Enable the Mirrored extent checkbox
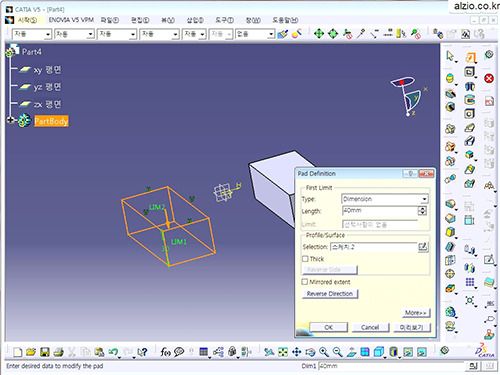500x375 pixels. [x=305, y=282]
